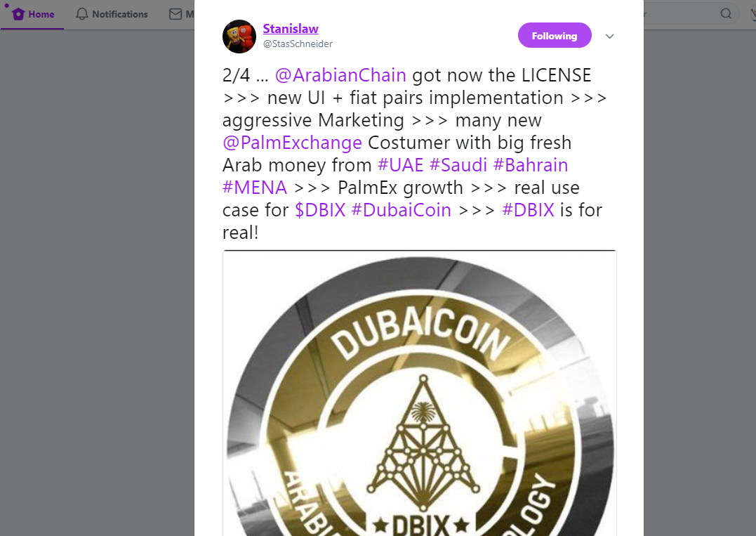The image size is (756, 536).
Task: Open the #Saudi hashtag
Action: click(458, 165)
